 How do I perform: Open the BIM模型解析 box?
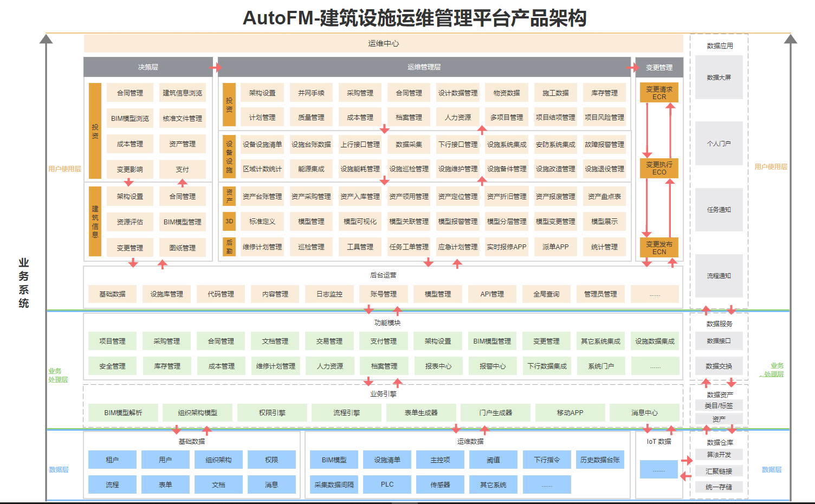coord(123,412)
